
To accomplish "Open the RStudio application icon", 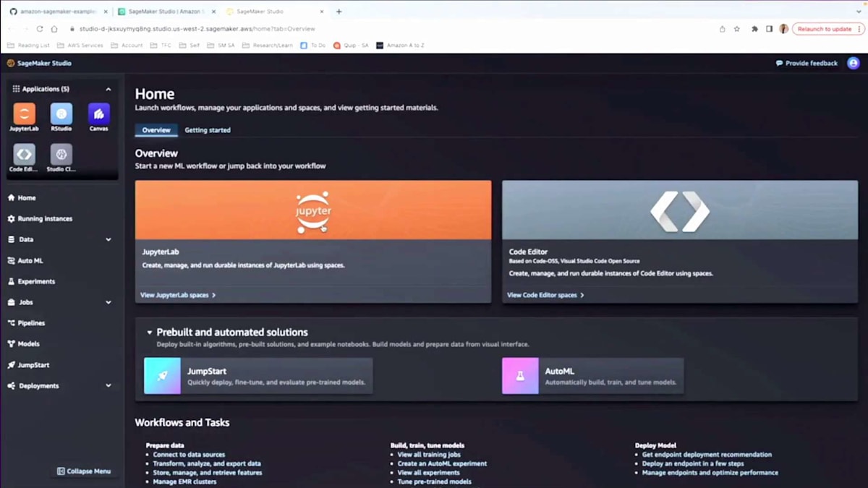I will point(61,114).
